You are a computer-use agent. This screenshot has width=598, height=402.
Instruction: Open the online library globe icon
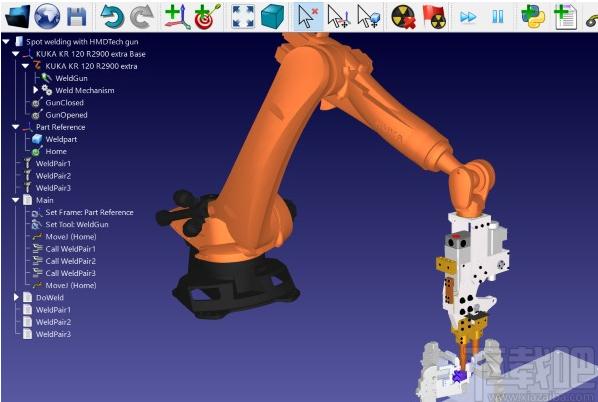[x=47, y=16]
